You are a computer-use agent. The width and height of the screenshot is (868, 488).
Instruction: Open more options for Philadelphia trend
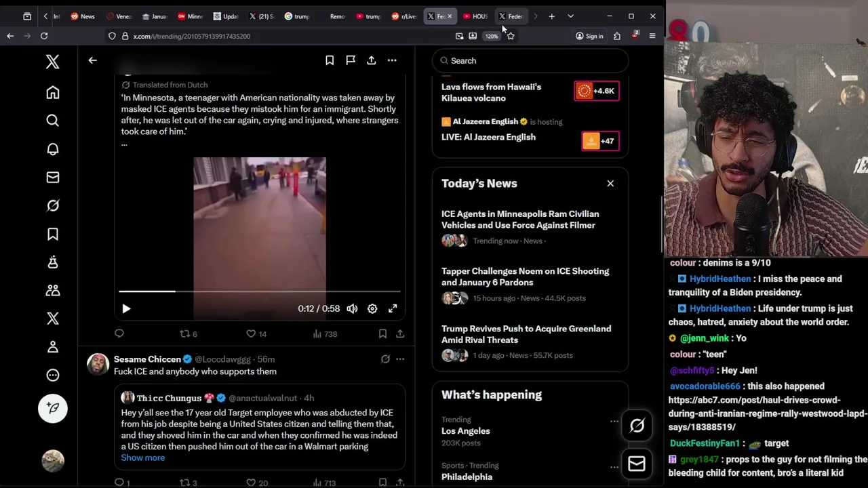click(x=614, y=466)
